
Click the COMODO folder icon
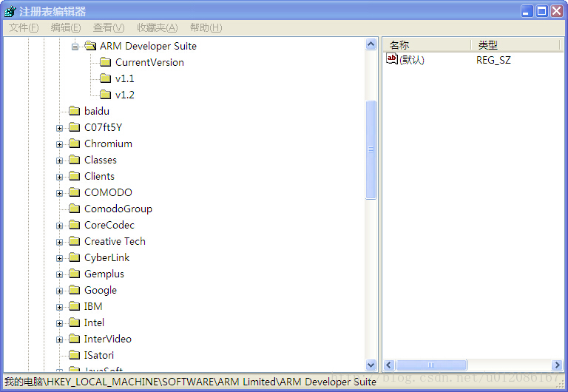[74, 192]
